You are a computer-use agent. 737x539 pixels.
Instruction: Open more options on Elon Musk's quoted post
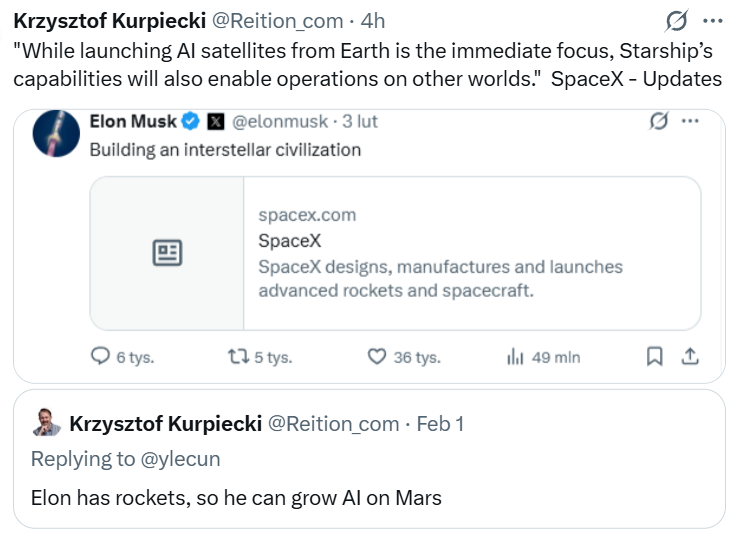click(x=690, y=121)
